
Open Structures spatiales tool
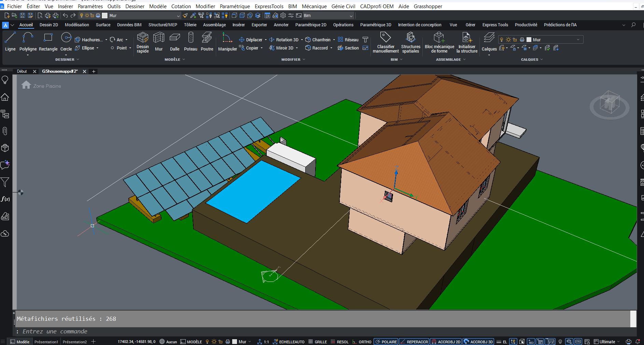pyautogui.click(x=410, y=42)
